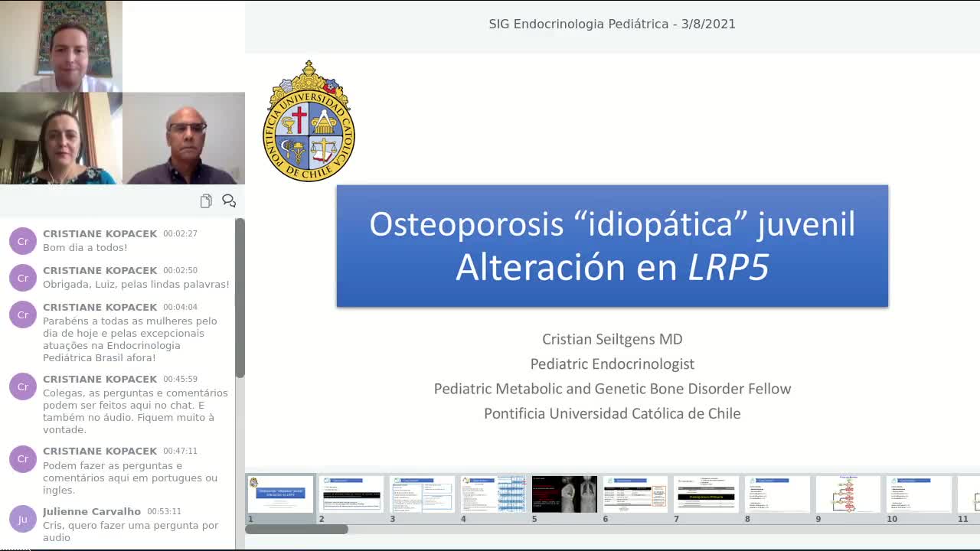Select slide thumbnail 7
The height and width of the screenshot is (551, 980).
[x=707, y=494]
